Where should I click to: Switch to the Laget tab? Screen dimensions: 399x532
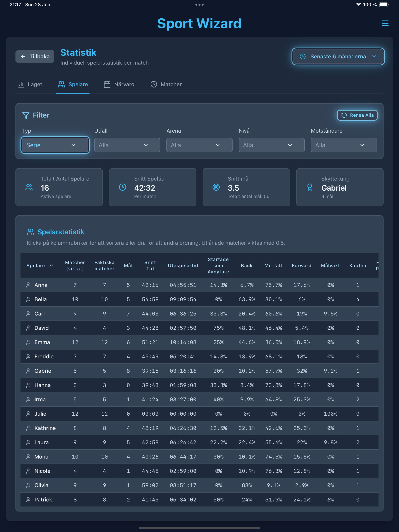tap(30, 84)
